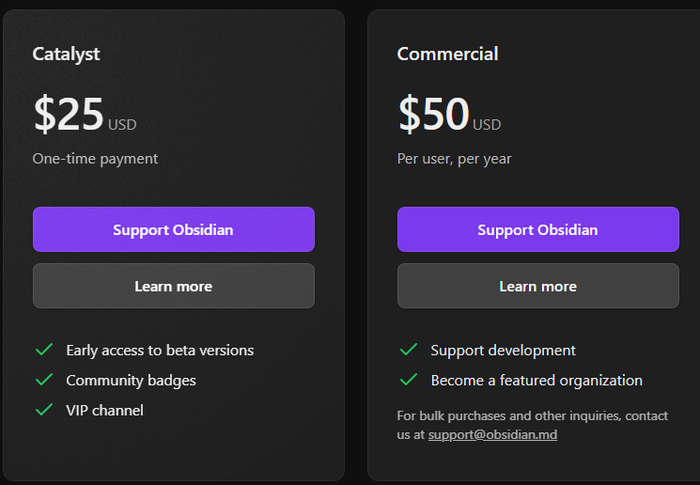
Task: Click checkmark next to VIP channel
Action: pos(44,410)
